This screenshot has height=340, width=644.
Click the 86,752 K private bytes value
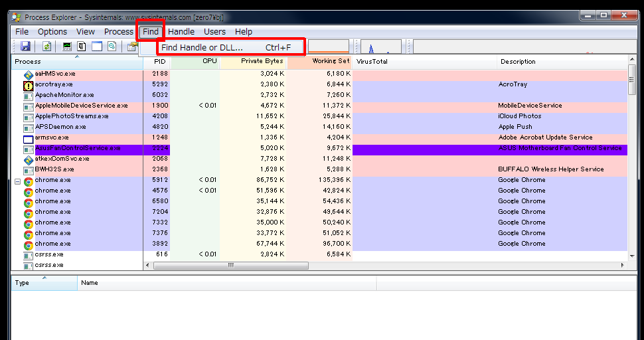click(x=270, y=180)
